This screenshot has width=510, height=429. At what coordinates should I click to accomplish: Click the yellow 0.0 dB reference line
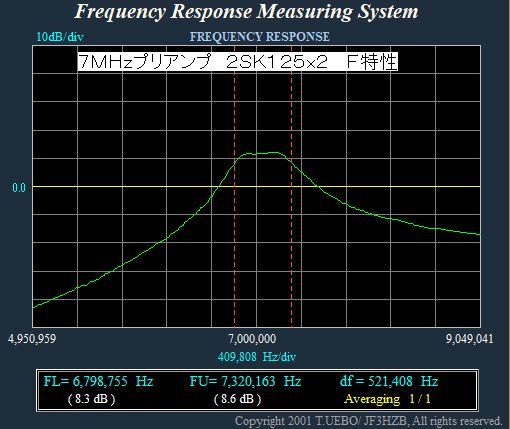(256, 187)
